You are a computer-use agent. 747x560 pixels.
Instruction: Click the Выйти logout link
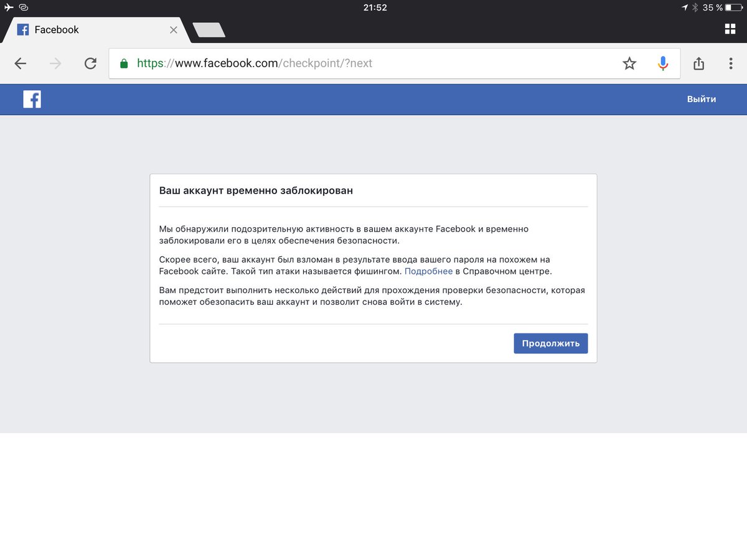pyautogui.click(x=702, y=99)
